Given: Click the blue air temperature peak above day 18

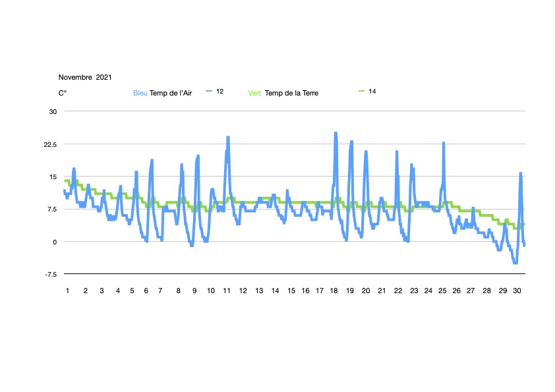Looking at the screenshot, I should coord(336,134).
